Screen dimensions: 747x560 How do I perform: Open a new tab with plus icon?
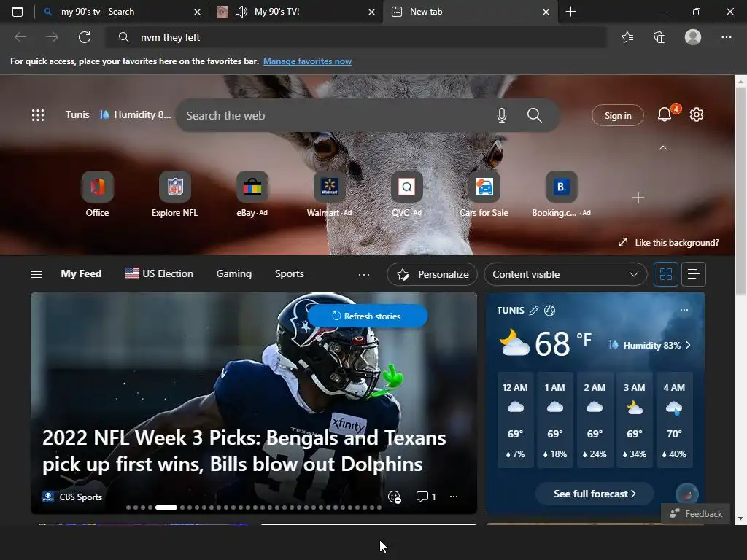(570, 12)
